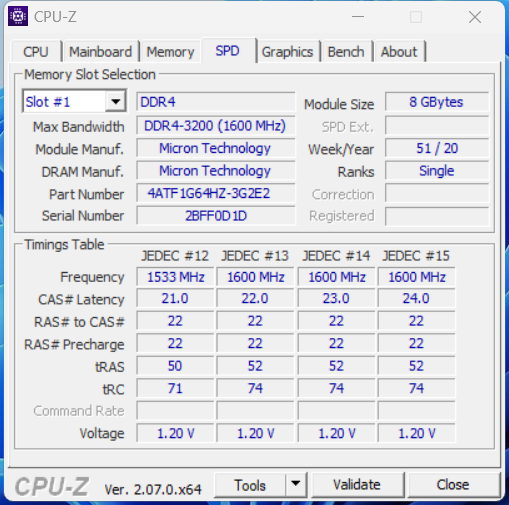
Task: Switch to the CPU tab
Action: pyautogui.click(x=36, y=52)
